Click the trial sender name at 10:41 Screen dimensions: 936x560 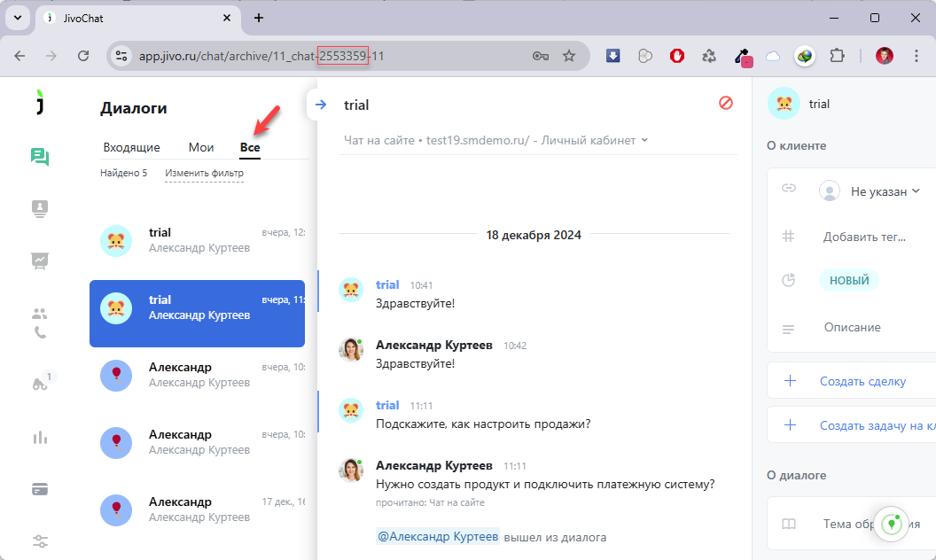click(x=387, y=284)
